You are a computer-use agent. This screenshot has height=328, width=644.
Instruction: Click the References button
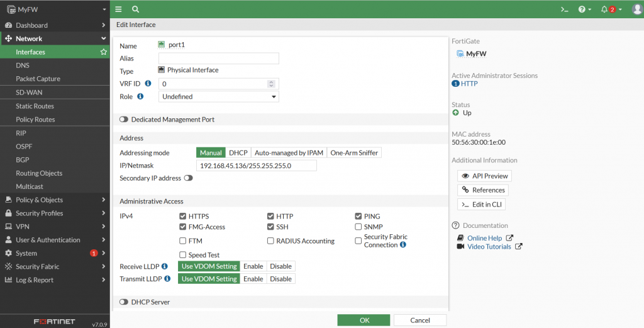tap(483, 190)
